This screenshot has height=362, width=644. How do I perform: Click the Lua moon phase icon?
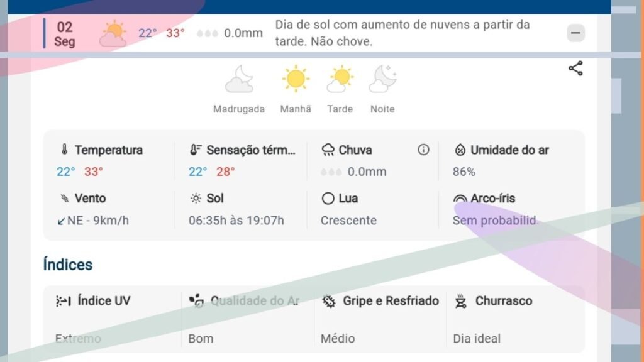coord(328,199)
